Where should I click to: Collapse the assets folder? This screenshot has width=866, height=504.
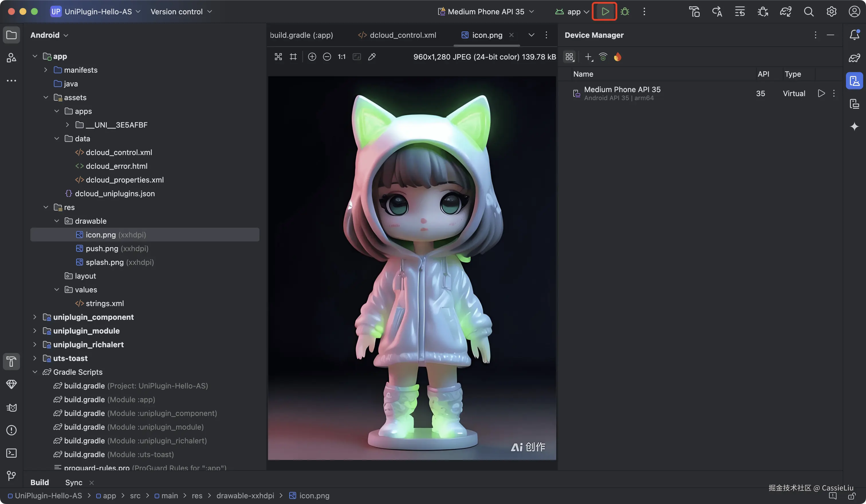point(46,98)
